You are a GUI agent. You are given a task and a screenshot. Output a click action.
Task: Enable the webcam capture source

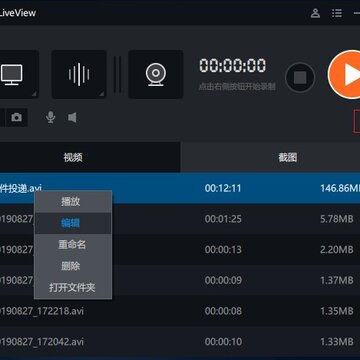click(155, 74)
